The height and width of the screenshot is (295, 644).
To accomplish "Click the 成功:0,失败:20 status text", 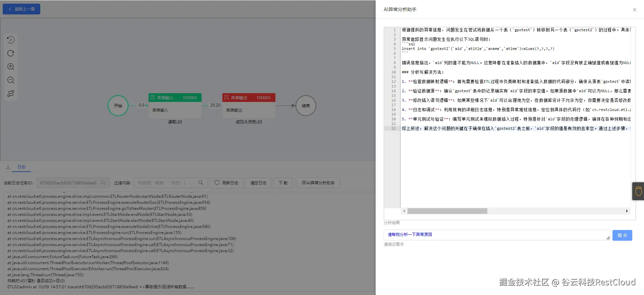I will [x=249, y=122].
